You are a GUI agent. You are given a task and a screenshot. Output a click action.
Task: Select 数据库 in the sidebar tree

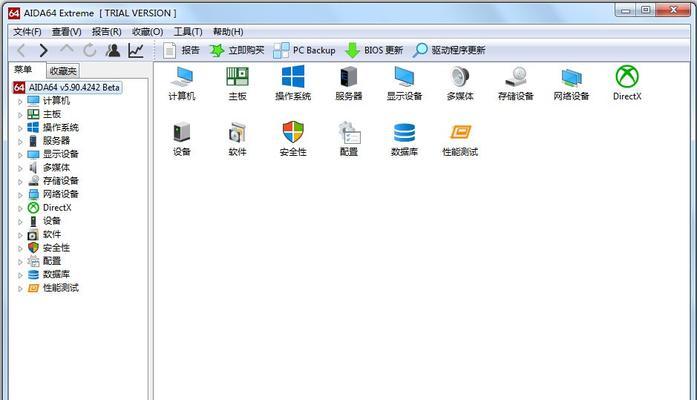56,274
